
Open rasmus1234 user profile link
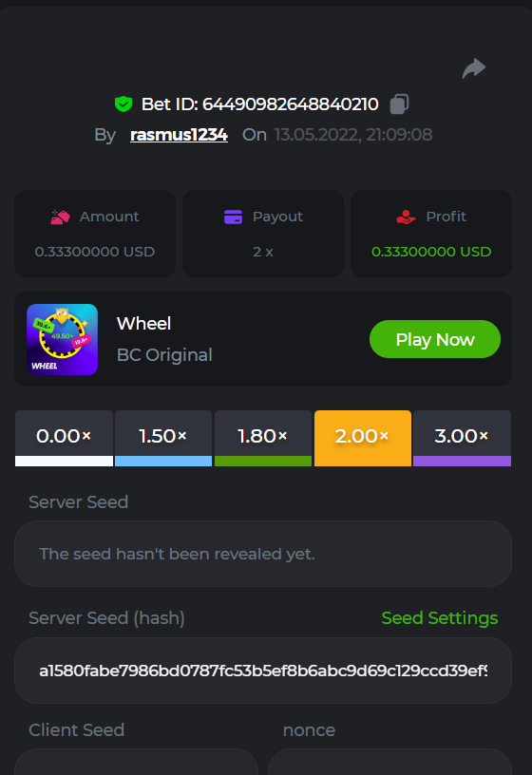point(179,135)
